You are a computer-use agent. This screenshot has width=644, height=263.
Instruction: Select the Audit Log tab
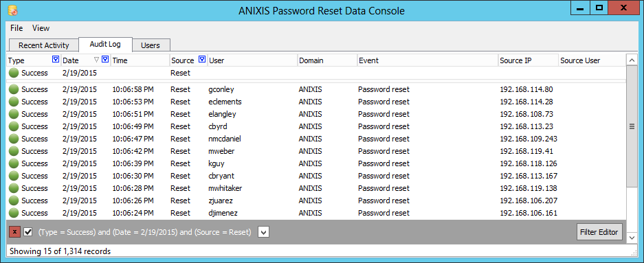[x=105, y=45]
